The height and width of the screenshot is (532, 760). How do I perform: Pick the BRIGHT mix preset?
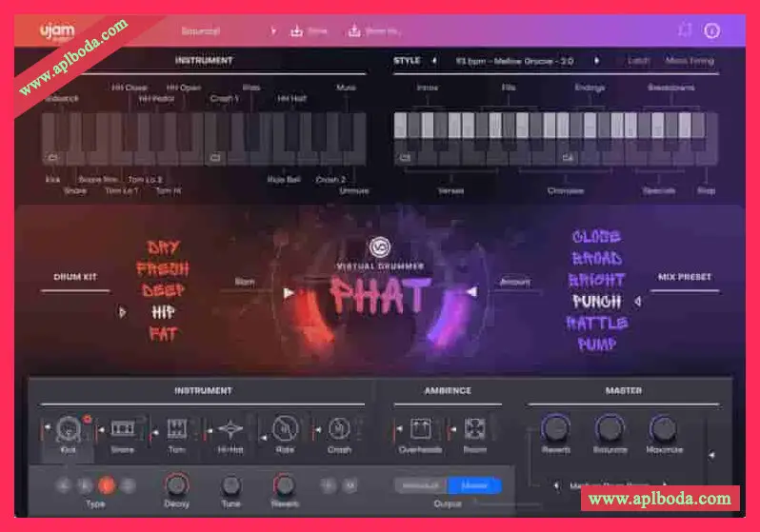click(x=596, y=280)
